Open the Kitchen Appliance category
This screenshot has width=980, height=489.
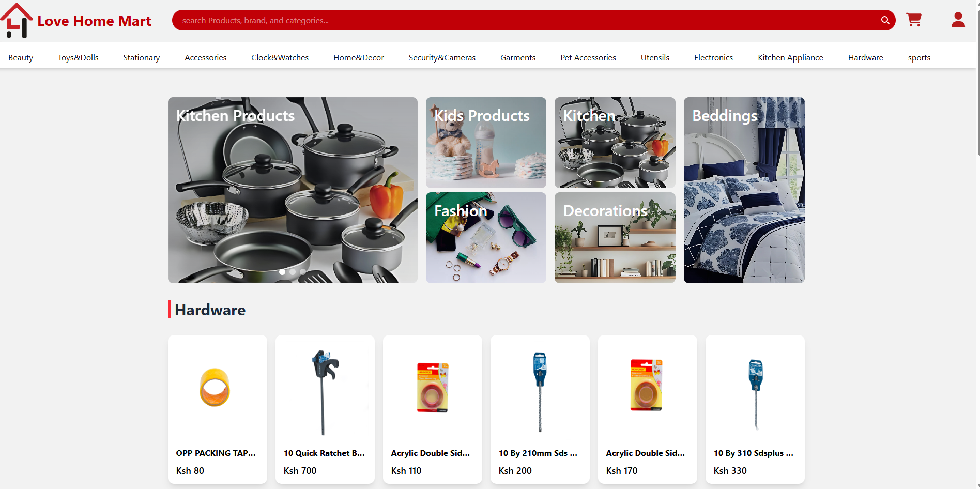coord(790,58)
